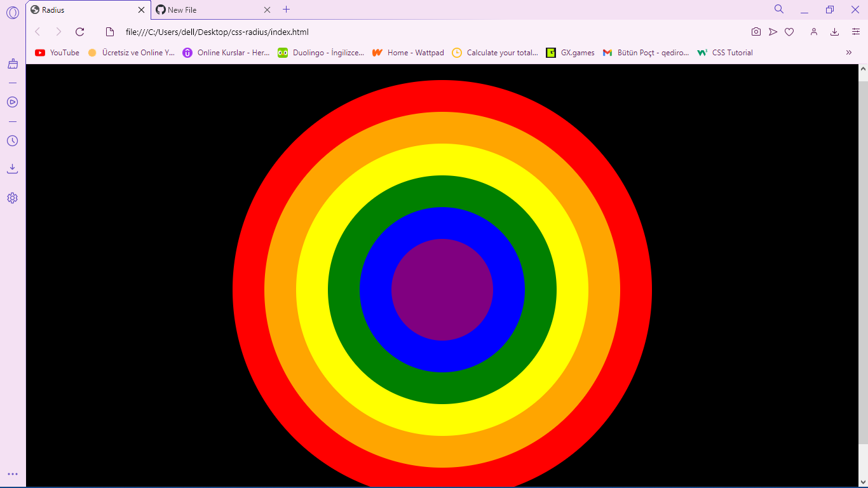
Task: Click the vertical scrollbar thumb
Action: click(x=863, y=262)
